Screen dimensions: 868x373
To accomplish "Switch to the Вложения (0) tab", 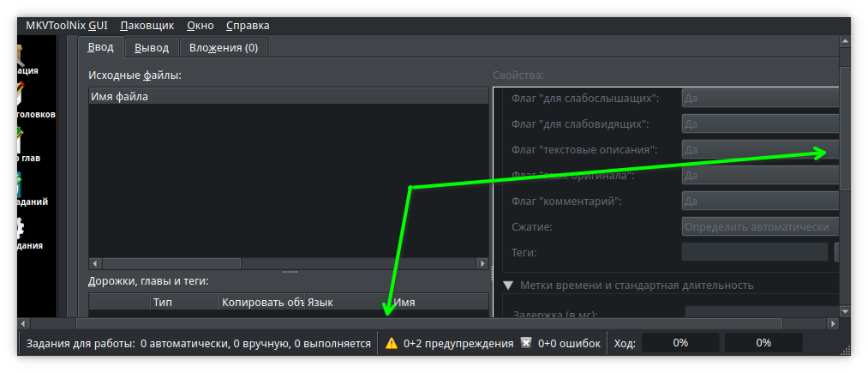I will click(224, 48).
